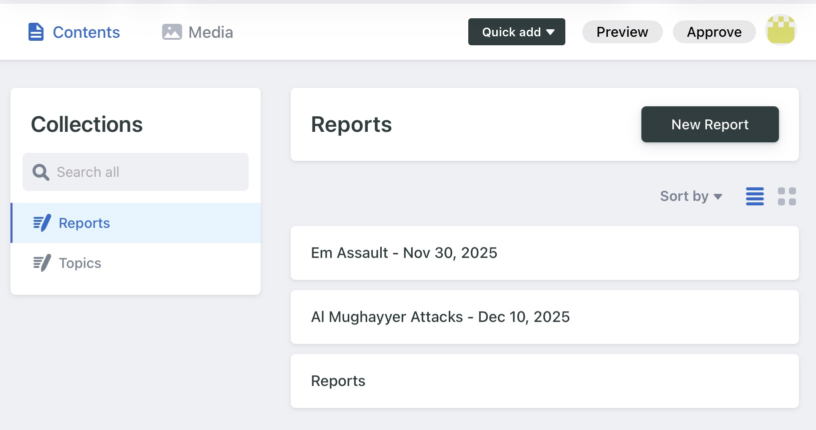The image size is (816, 430).
Task: Open Al Mughayyer Attacks - Dec 10, 2025 entry
Action: point(544,317)
